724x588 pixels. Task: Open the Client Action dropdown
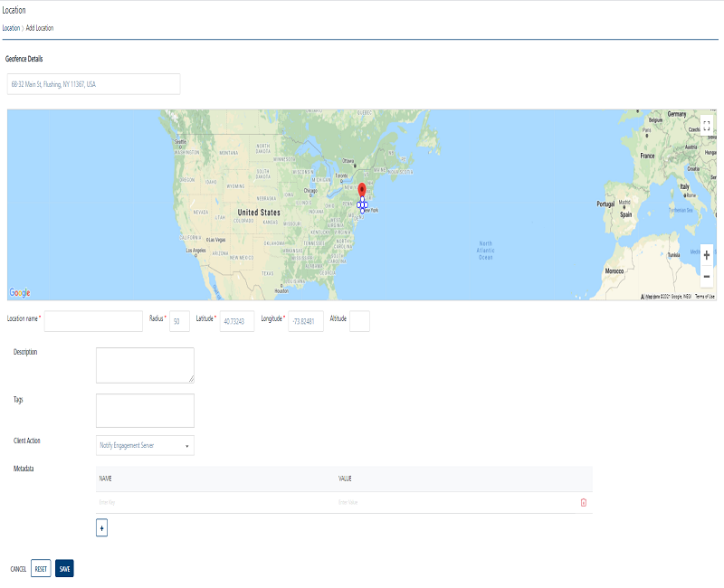(x=145, y=445)
